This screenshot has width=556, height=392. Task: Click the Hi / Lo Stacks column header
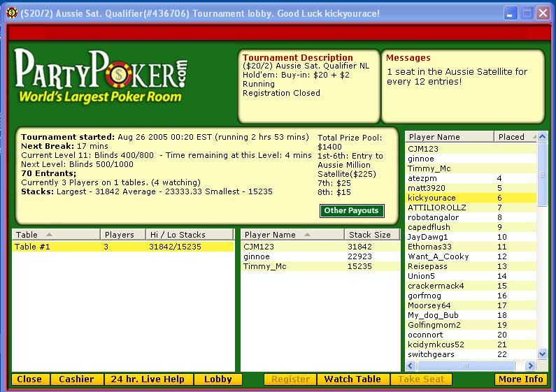[189, 235]
